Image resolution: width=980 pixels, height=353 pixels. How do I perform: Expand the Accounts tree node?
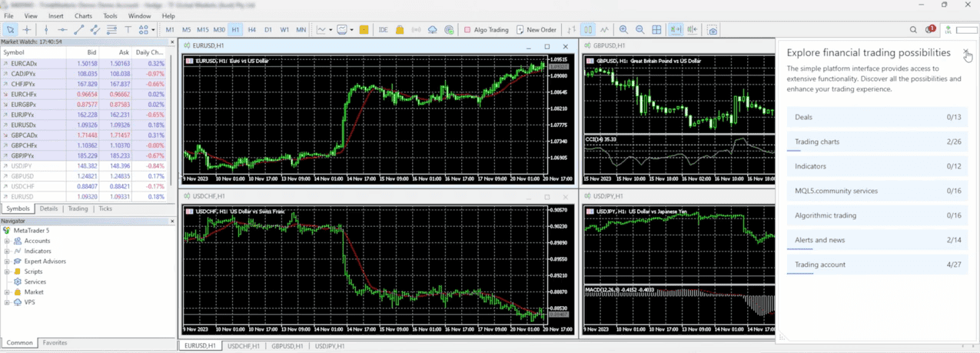(x=7, y=241)
